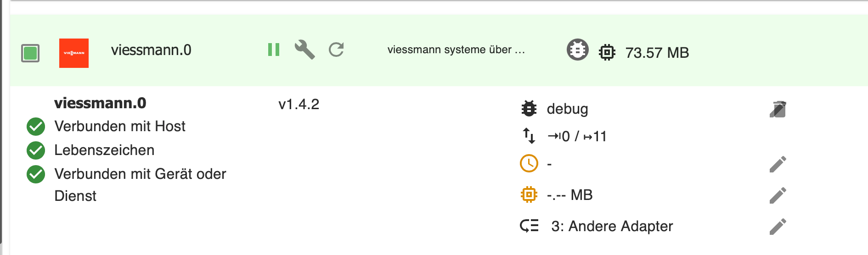The width and height of the screenshot is (868, 255).
Task: Click the orange memory limit chip icon
Action: [x=529, y=194]
